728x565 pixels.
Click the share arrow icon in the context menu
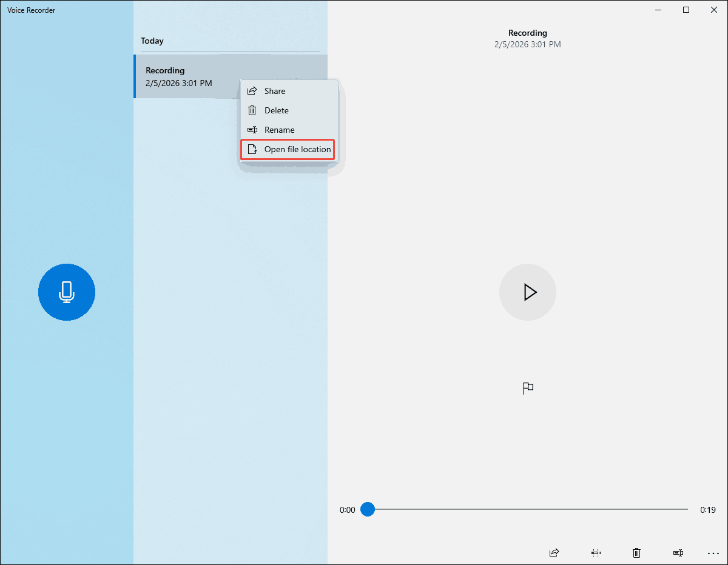pyautogui.click(x=253, y=90)
